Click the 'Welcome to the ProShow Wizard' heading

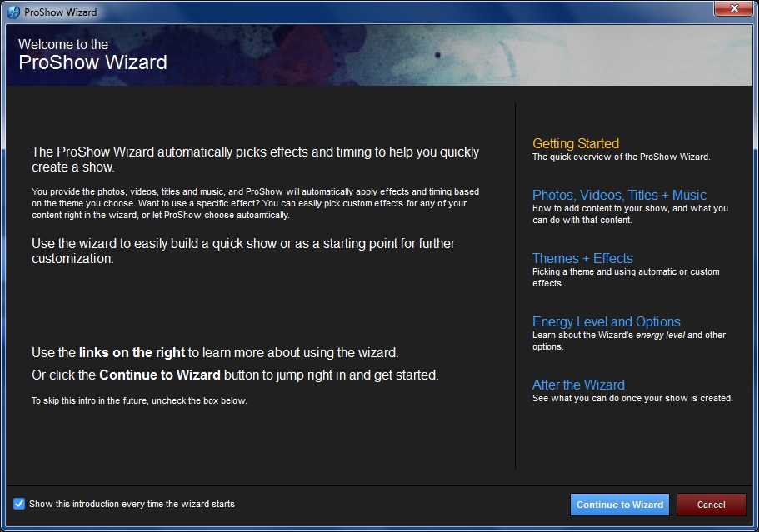92,55
